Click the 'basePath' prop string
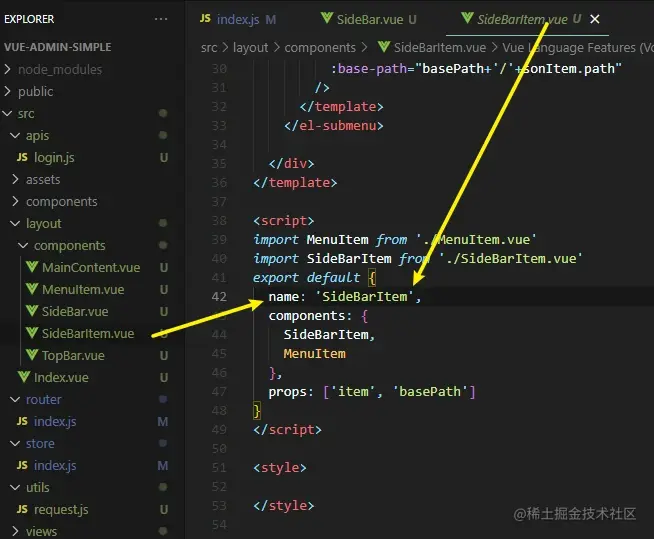This screenshot has width=654, height=539. tap(430, 392)
